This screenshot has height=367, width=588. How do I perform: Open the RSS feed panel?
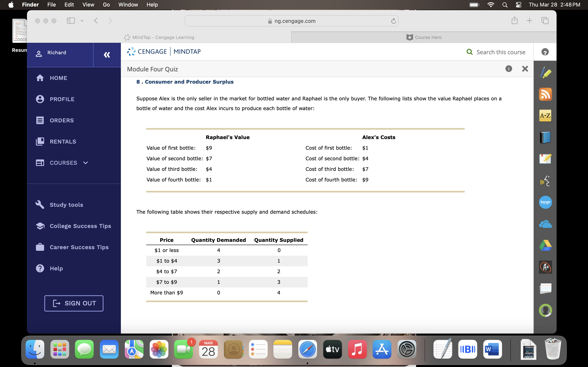(546, 94)
